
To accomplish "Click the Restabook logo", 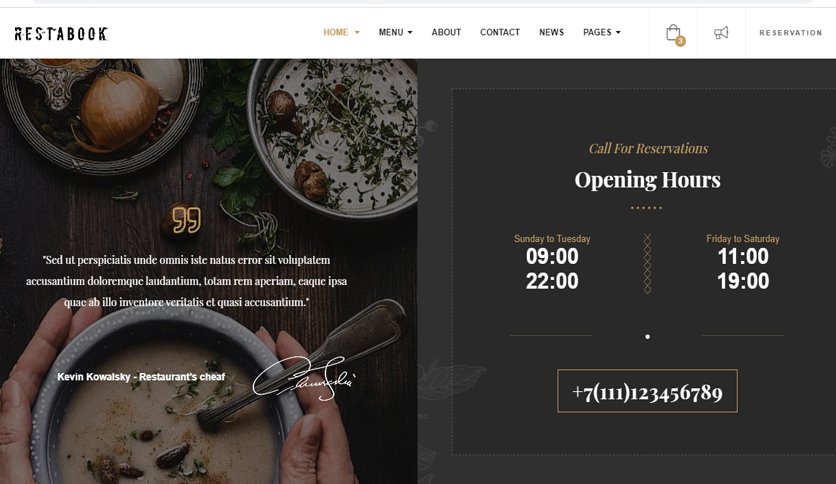I will tap(61, 34).
